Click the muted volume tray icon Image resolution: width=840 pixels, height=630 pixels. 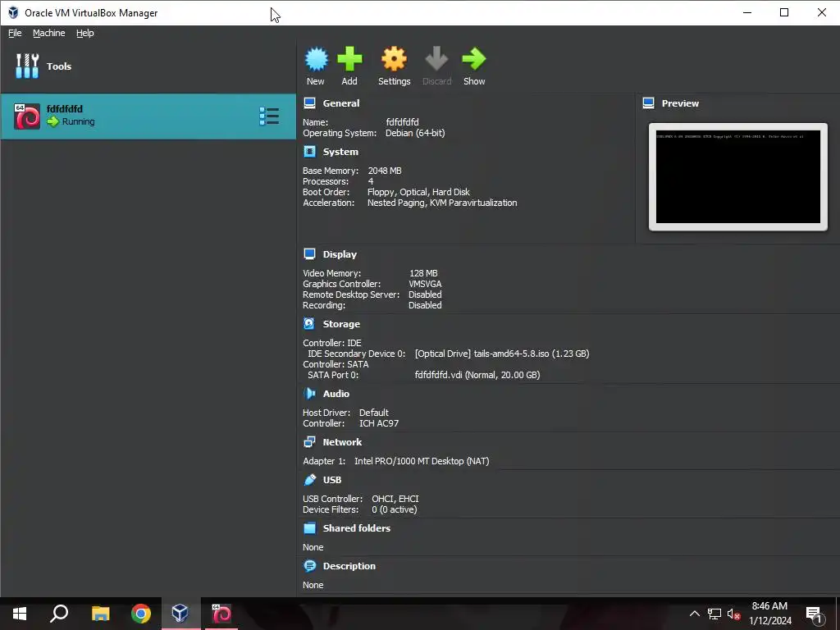pyautogui.click(x=733, y=614)
